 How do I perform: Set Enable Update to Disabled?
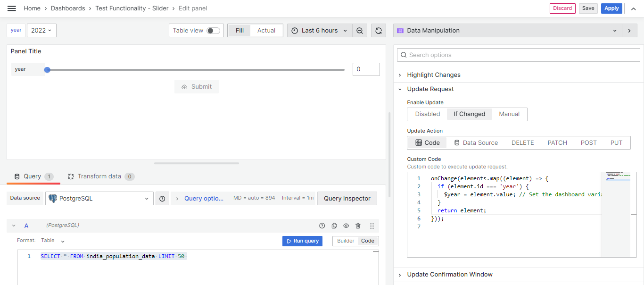tap(428, 114)
